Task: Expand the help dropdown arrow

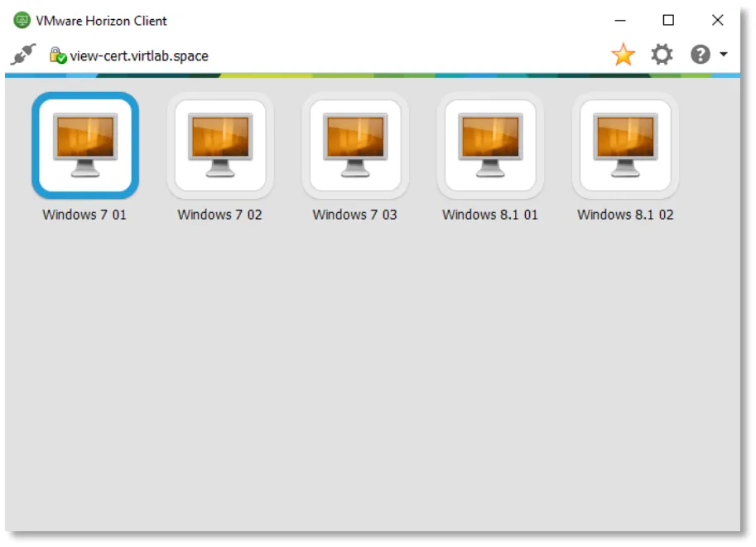Action: (x=724, y=54)
